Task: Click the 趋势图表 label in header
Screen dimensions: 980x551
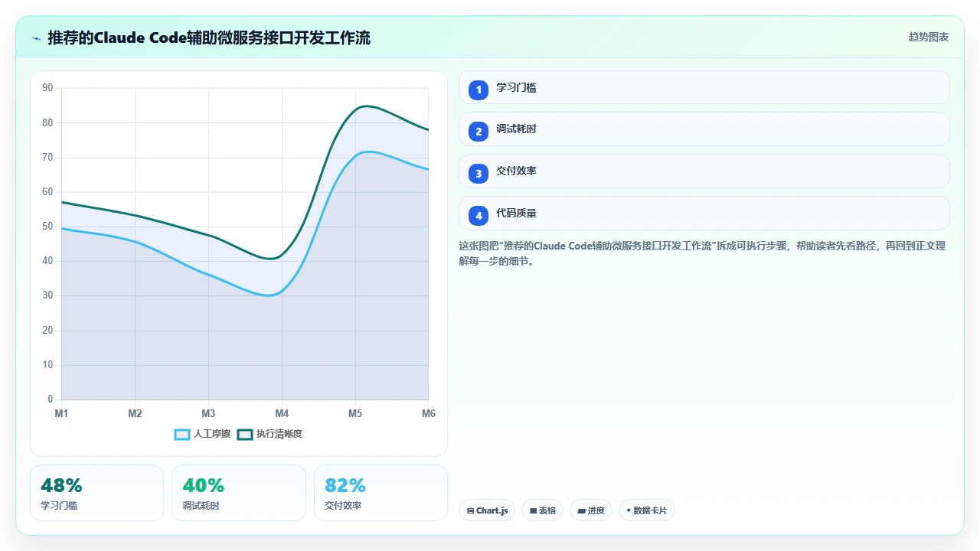Action: coord(929,37)
